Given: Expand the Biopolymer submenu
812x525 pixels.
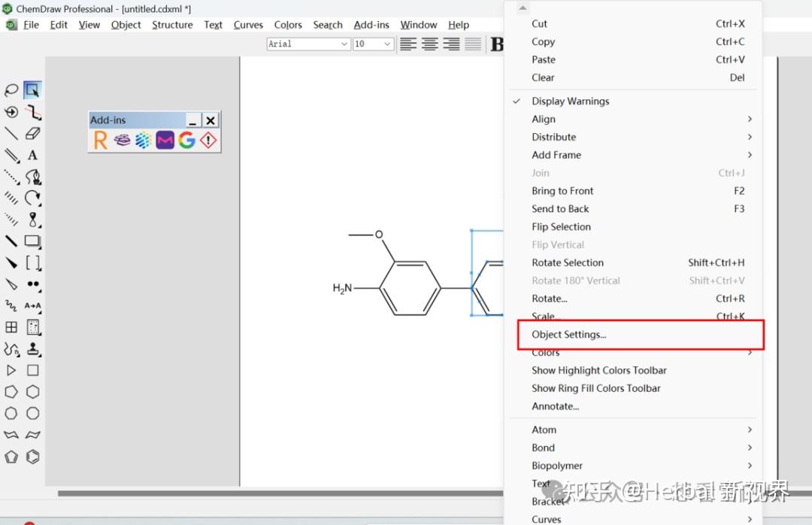Looking at the screenshot, I should click(633, 466).
